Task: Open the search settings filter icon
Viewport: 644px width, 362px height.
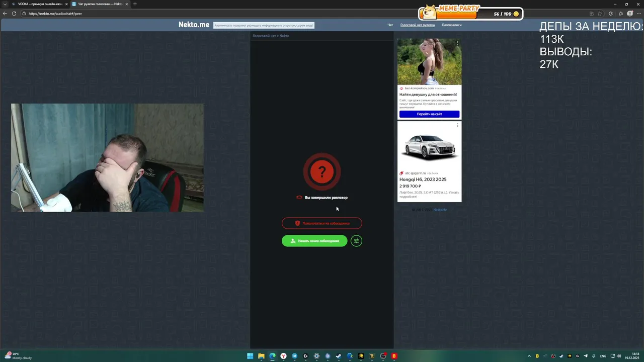Action: coord(356,241)
